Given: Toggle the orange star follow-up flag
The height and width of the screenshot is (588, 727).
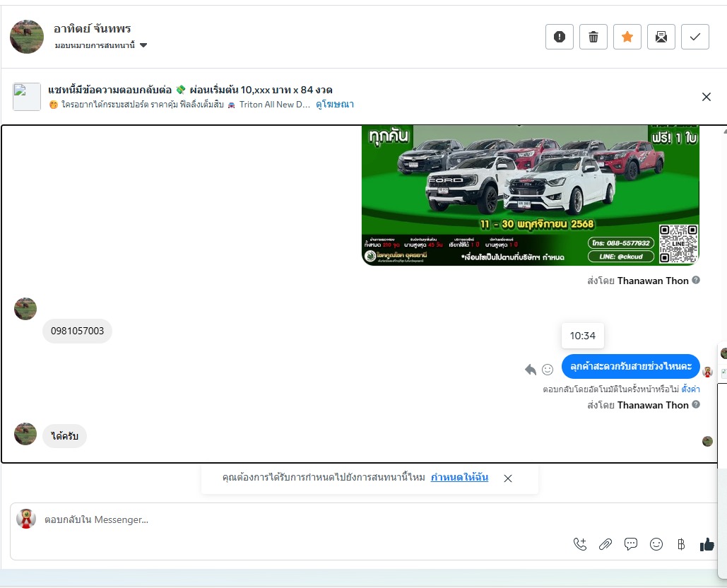Looking at the screenshot, I should click(x=627, y=37).
